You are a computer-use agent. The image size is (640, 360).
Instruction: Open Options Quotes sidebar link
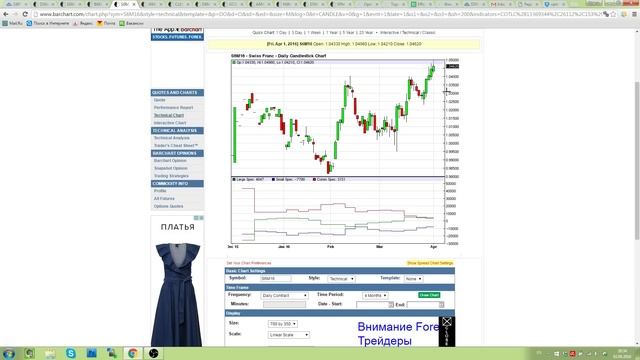(169, 206)
